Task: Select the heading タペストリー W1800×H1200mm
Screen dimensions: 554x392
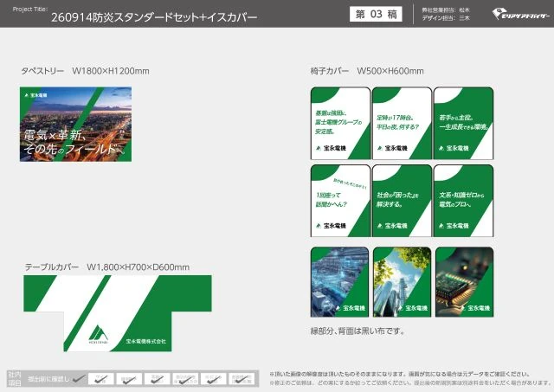Action: [85, 71]
